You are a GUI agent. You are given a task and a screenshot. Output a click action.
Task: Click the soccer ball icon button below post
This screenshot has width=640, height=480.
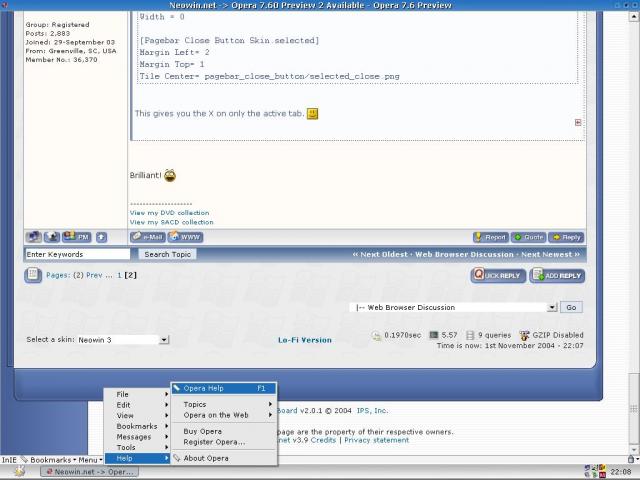point(52,237)
